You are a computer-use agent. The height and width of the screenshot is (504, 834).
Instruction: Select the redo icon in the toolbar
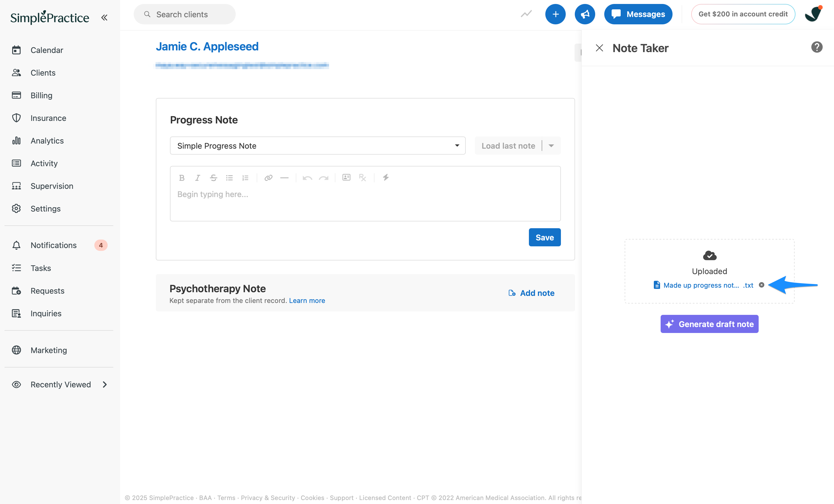click(x=324, y=177)
